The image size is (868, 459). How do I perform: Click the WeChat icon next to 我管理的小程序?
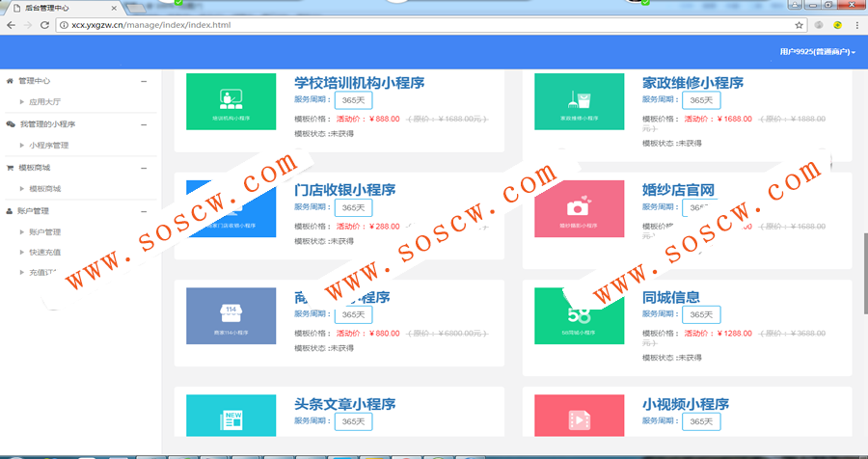11,124
